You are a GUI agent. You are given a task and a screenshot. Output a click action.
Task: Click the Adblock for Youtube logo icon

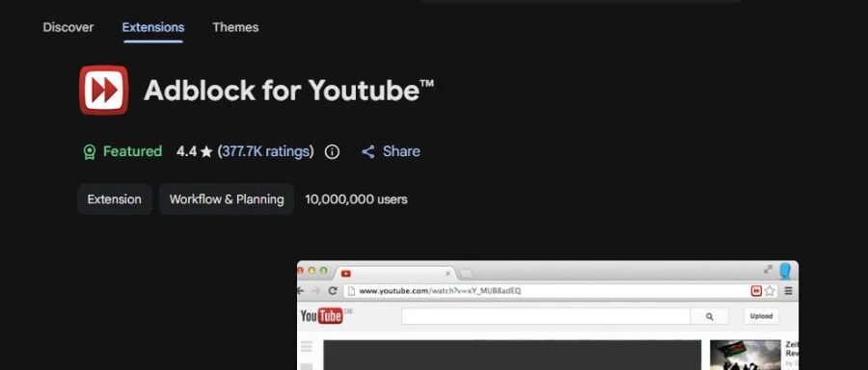[x=103, y=90]
